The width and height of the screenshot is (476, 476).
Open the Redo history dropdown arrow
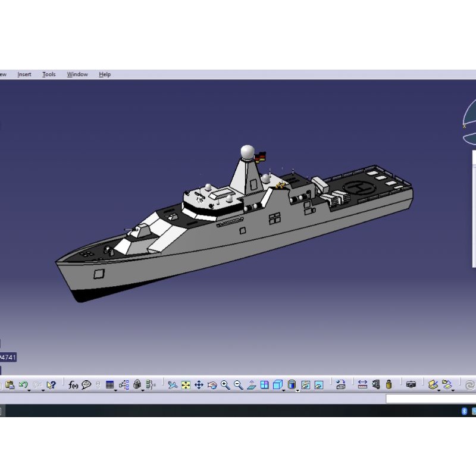click(43, 390)
